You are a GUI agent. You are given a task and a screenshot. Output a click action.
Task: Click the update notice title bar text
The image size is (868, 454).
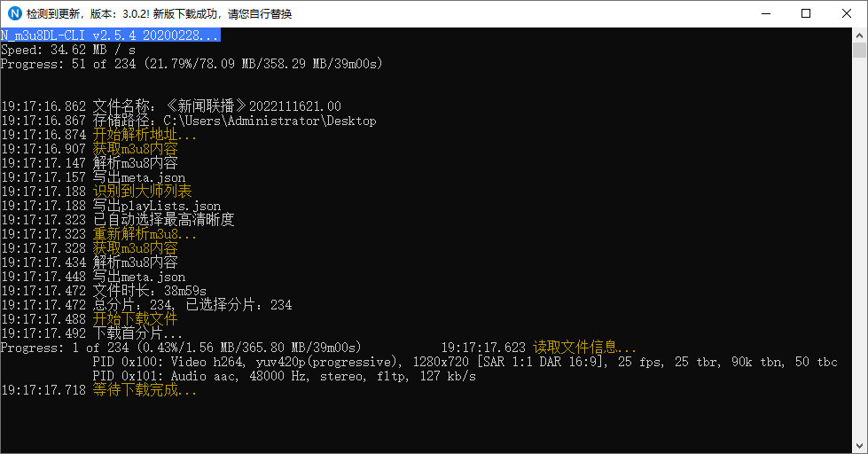coord(160,14)
